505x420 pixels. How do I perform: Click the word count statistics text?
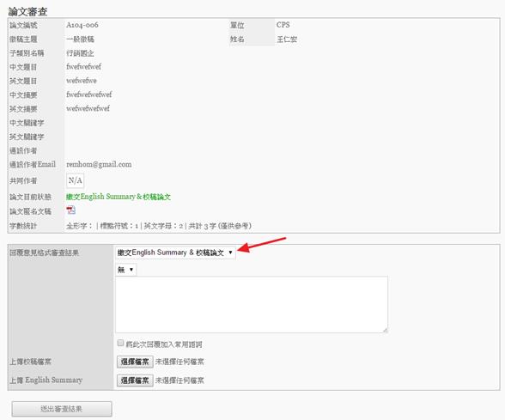[158, 226]
